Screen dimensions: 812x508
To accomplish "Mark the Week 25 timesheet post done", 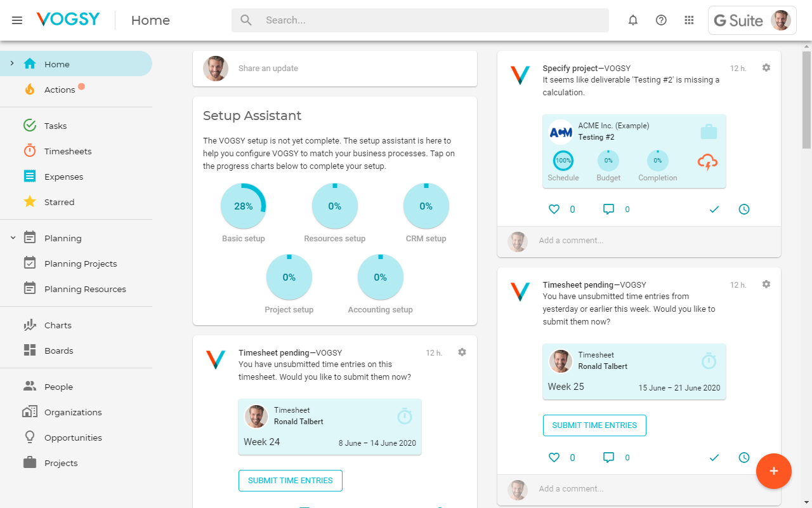I will click(714, 457).
